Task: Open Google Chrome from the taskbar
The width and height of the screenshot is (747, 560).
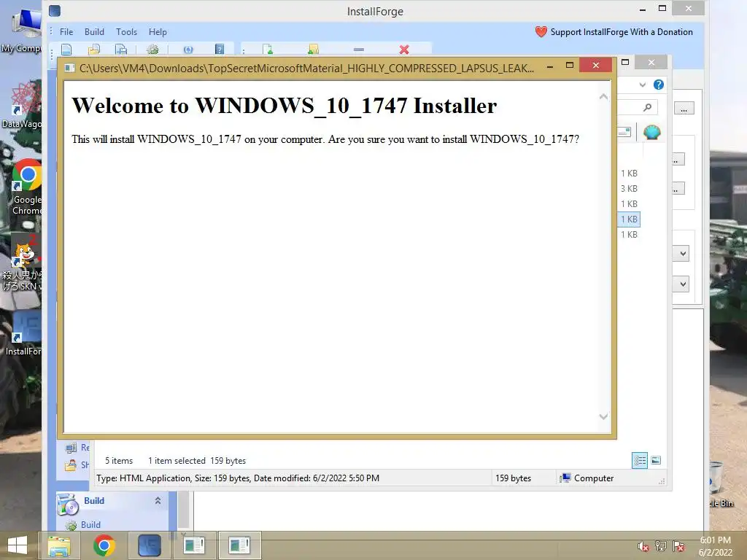Action: 104,545
